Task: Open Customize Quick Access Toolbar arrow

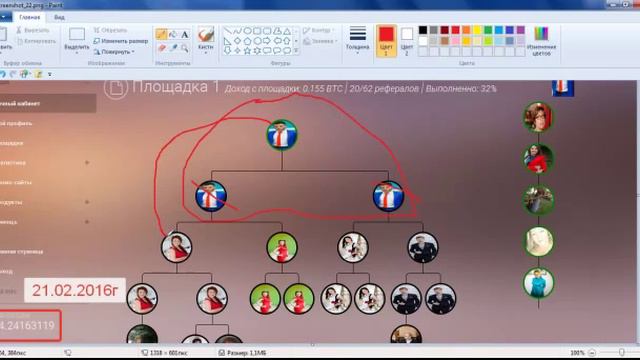Action: pos(50,74)
